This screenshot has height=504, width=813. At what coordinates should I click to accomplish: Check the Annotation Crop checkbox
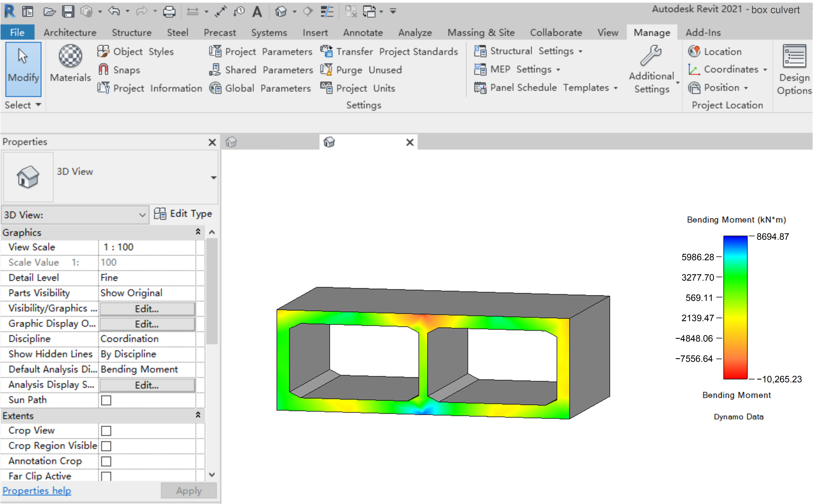click(106, 461)
